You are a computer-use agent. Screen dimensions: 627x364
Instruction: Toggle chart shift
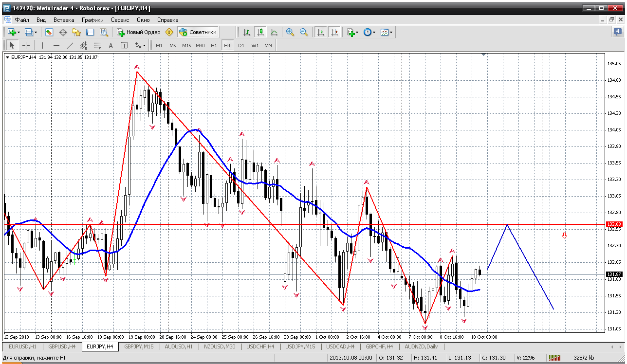click(x=334, y=32)
